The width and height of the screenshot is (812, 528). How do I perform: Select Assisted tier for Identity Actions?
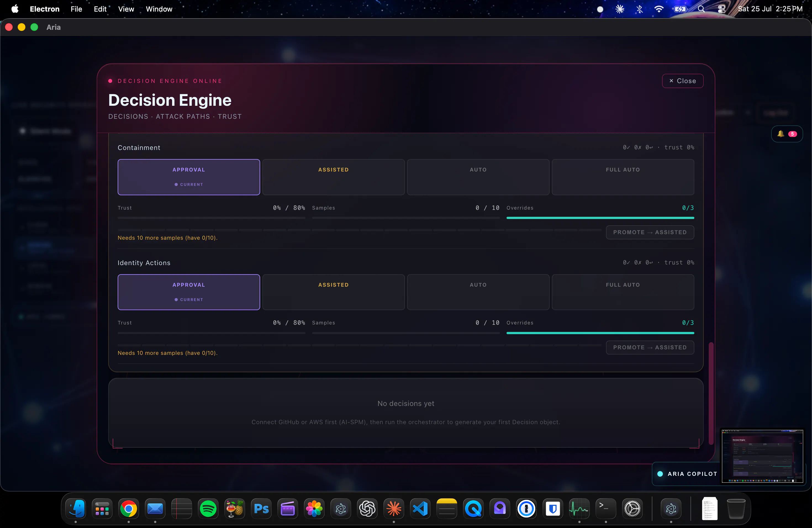[333, 292]
